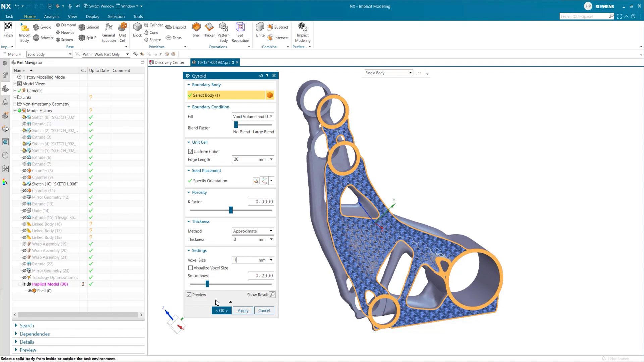The image size is (644, 362).
Task: Open the Fill dropdown
Action: tap(253, 116)
